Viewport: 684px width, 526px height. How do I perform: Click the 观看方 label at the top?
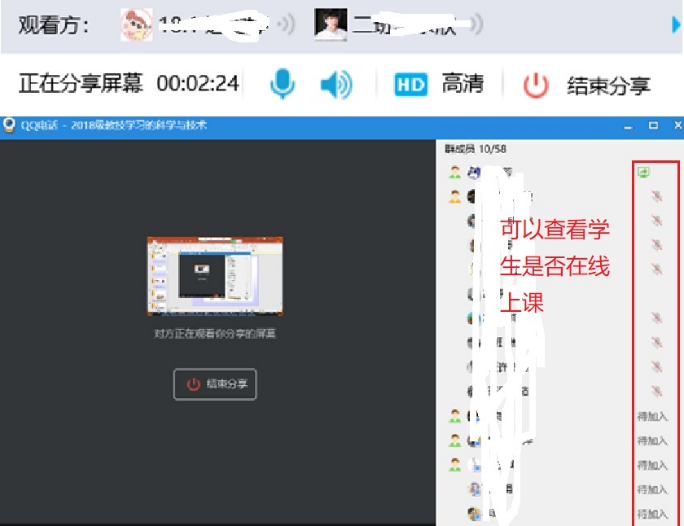pos(54,24)
